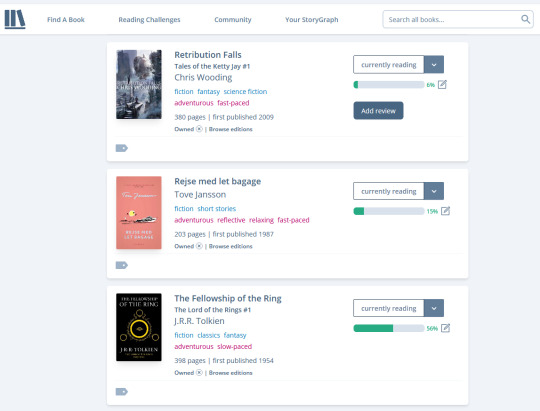The height and width of the screenshot is (411, 540).
Task: Click 'currently reading' status of Rejse med let bagage
Action: click(388, 191)
